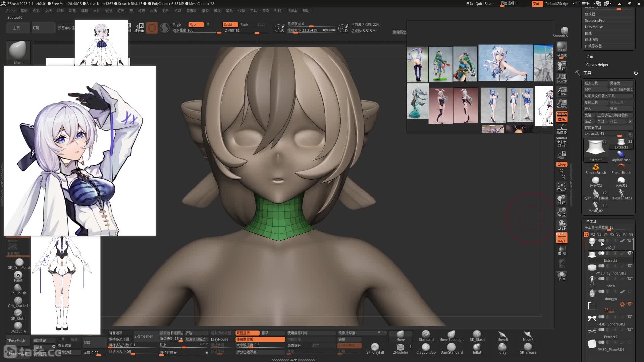Hide the Extract3 subtool eye icon

click(630, 253)
